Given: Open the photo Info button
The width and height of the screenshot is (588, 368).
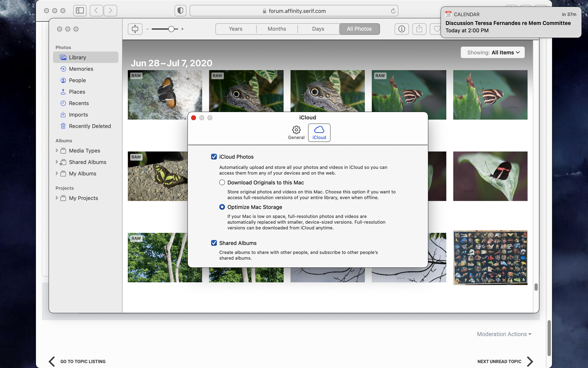Looking at the screenshot, I should [402, 29].
